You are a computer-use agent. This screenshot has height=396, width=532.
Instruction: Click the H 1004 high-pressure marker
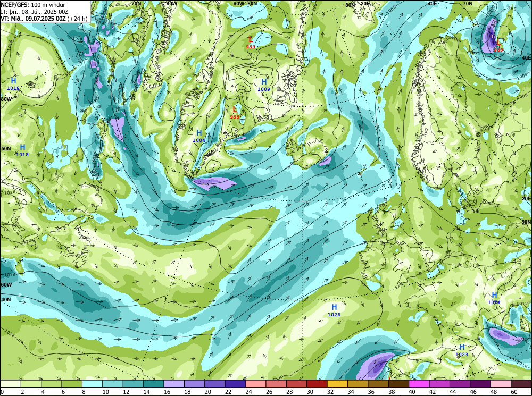tap(199, 136)
